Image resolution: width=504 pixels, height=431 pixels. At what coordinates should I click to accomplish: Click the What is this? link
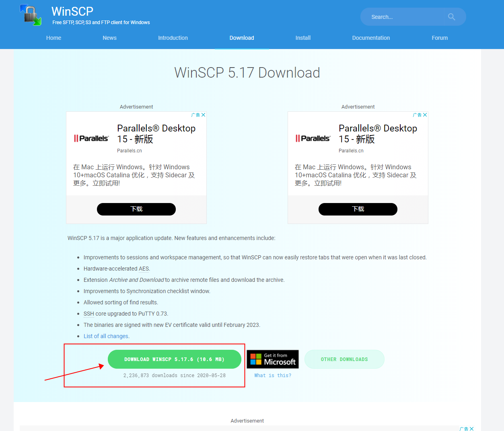click(x=273, y=376)
